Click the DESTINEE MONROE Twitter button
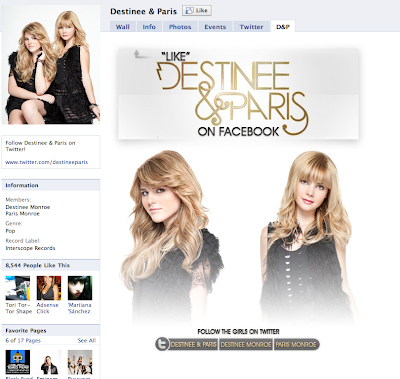The height and width of the screenshot is (379, 400). click(x=246, y=344)
